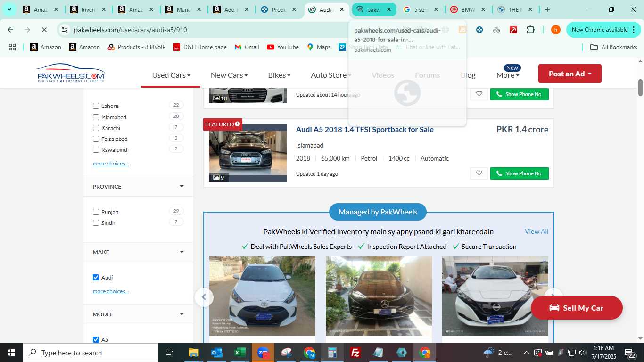The width and height of the screenshot is (644, 362).
Task: Show phone number for Audi A5 2018
Action: click(520, 173)
